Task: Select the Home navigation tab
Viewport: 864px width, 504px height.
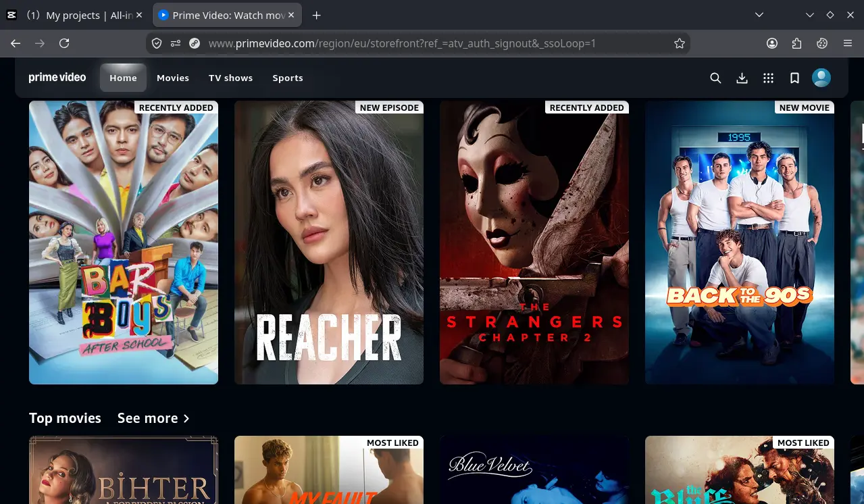Action: pos(123,78)
